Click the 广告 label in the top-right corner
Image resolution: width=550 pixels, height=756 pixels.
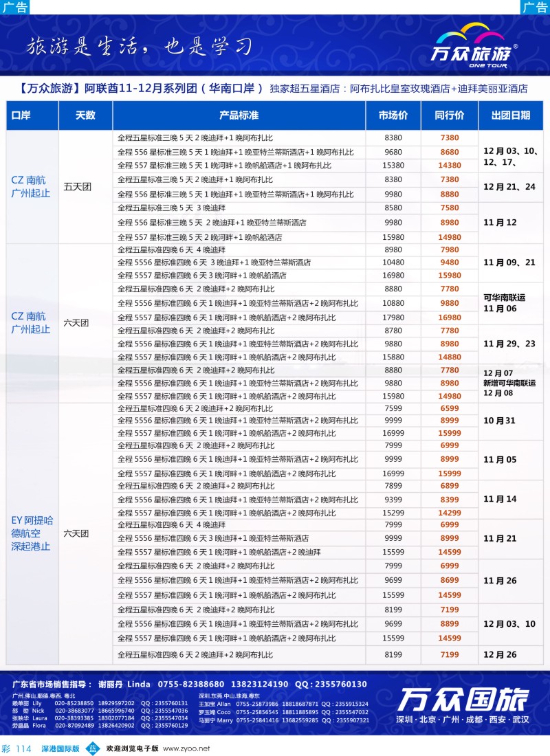click(535, 8)
